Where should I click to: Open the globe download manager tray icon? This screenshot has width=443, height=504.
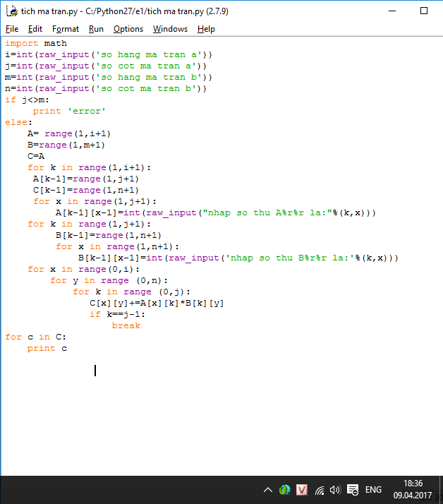[x=284, y=490]
